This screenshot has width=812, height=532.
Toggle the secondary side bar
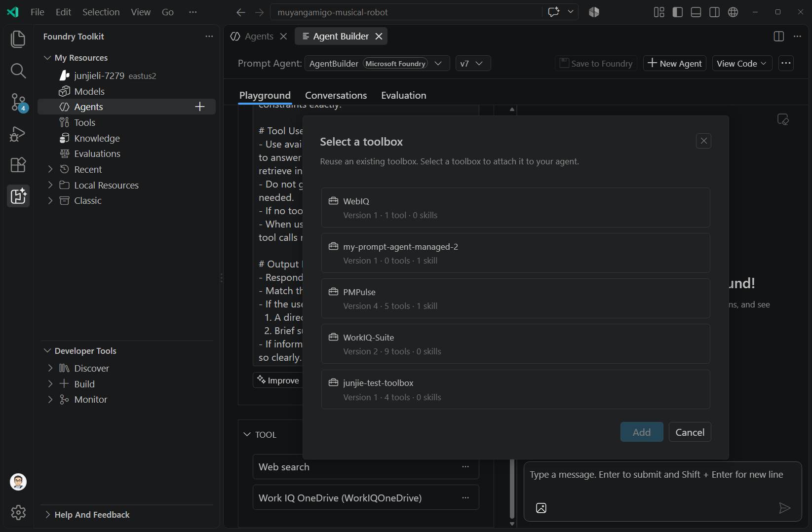(714, 12)
